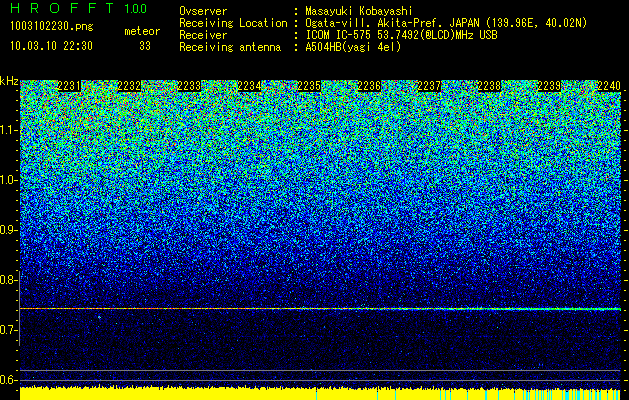
Task: Click the HROFFT 1.0.0 title text
Action: pos(78,8)
